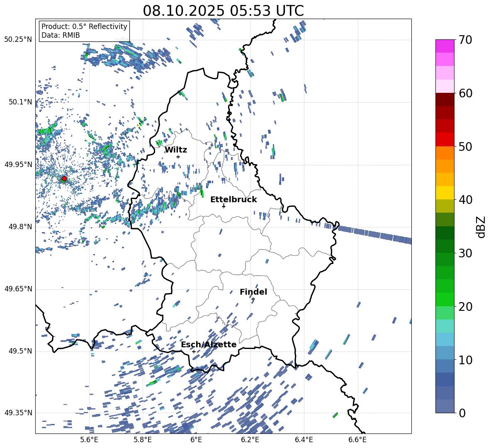
Task: Click the 'Product: 0.5° Reflectivity' text
Action: click(x=84, y=27)
